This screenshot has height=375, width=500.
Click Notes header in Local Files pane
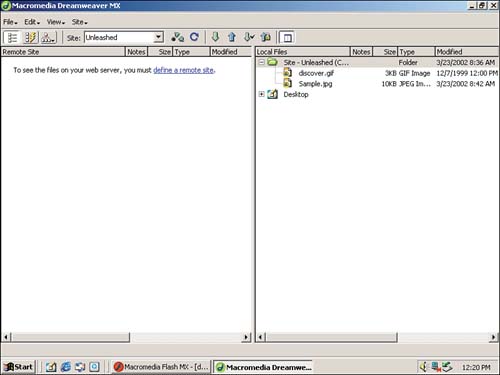click(361, 52)
